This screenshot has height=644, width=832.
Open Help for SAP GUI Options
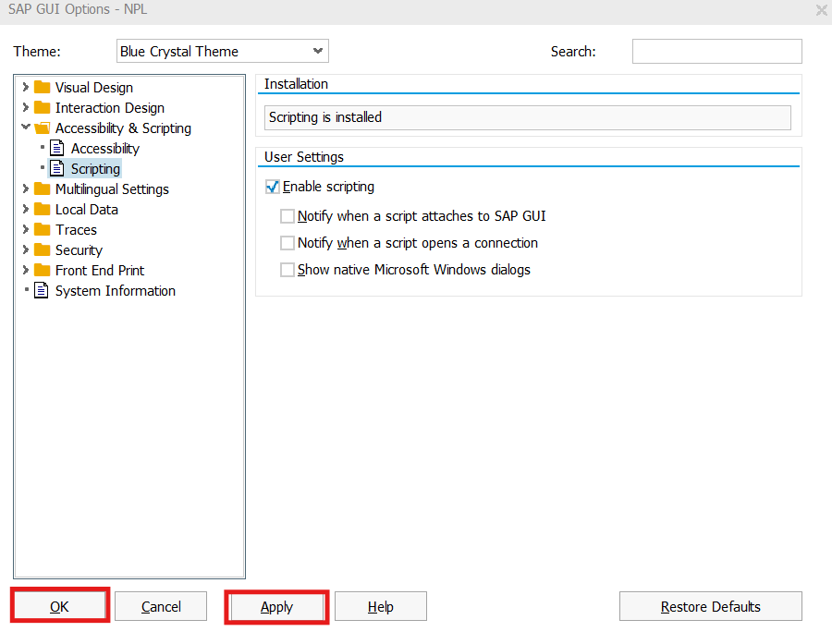pos(381,606)
